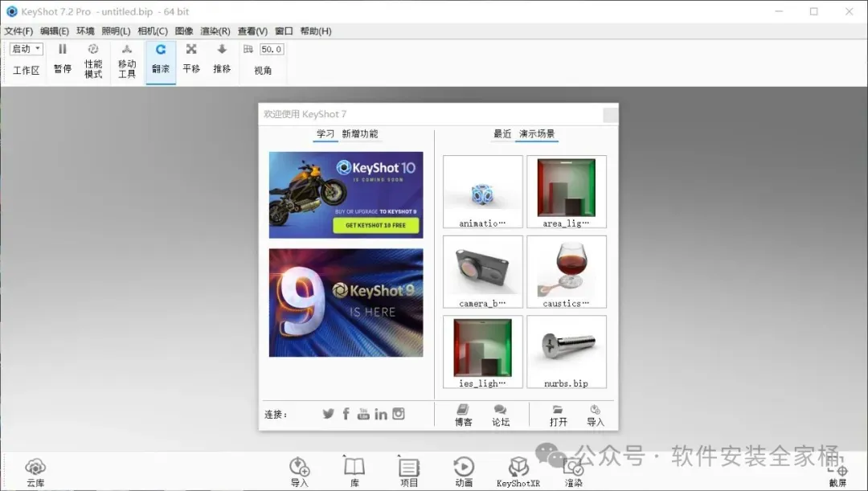Open the 渲染(R) menu
The height and width of the screenshot is (491, 868).
click(215, 31)
